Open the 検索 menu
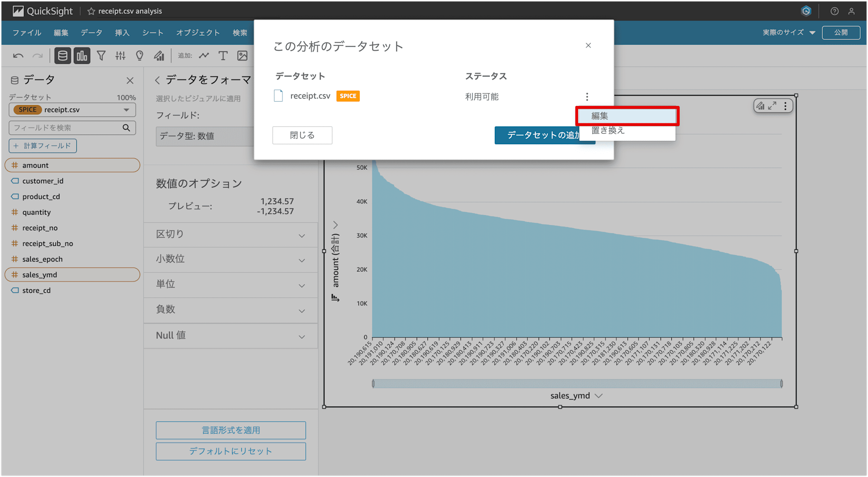868x477 pixels. click(240, 33)
